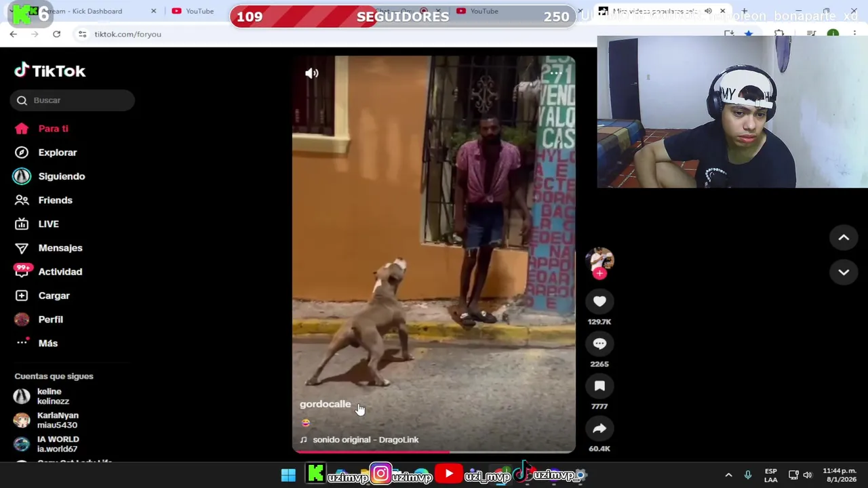Save the video with the bookmark icon

point(599,386)
